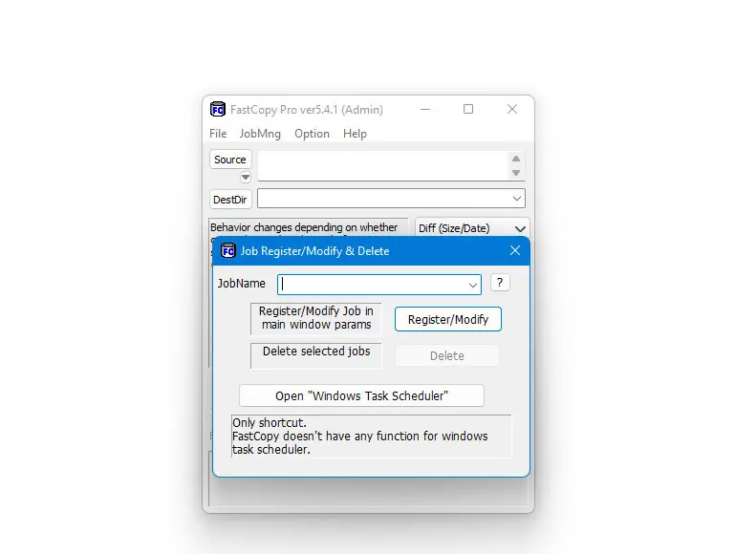Open the File menu
756x554 pixels.
click(218, 134)
